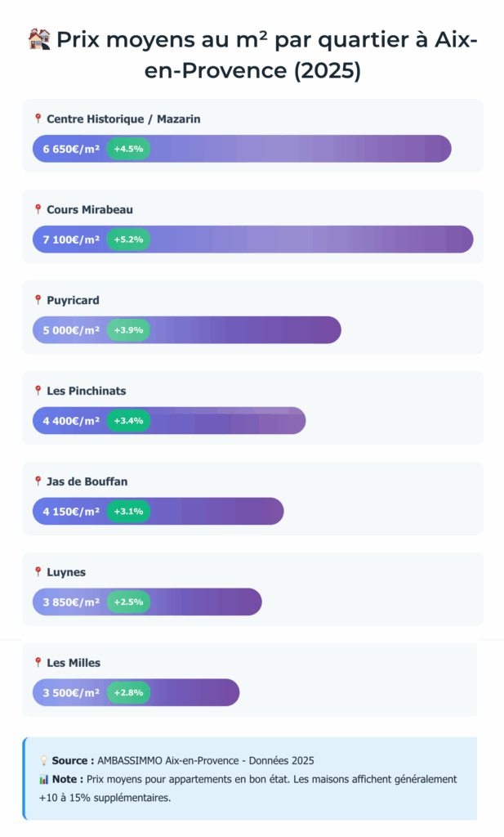Click the house emoji in the title

coord(39,39)
